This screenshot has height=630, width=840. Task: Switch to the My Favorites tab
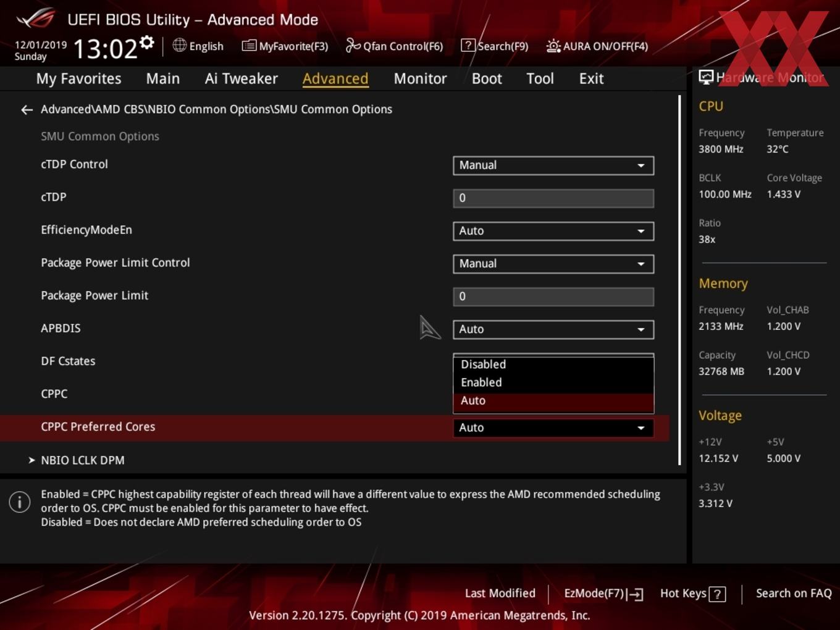(x=78, y=78)
